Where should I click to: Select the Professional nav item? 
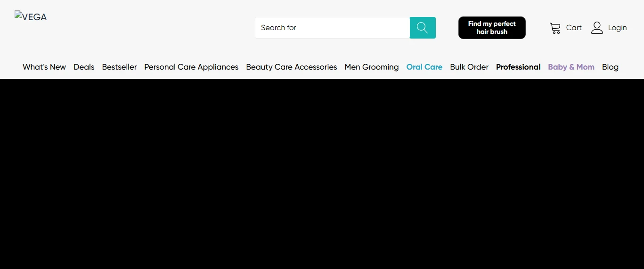(x=518, y=67)
